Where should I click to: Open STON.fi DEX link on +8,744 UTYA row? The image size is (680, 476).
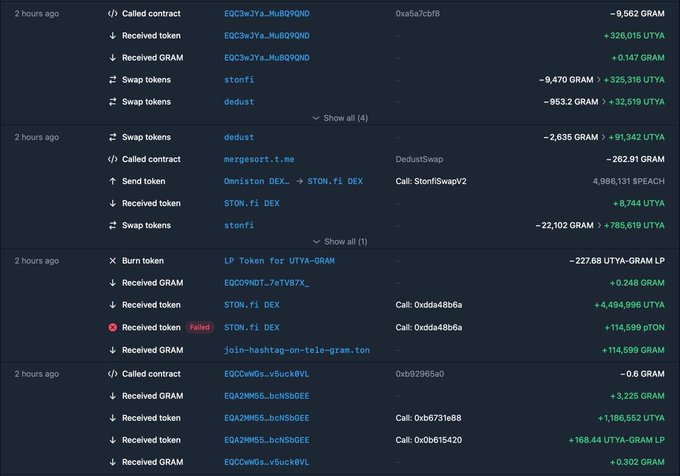point(252,203)
